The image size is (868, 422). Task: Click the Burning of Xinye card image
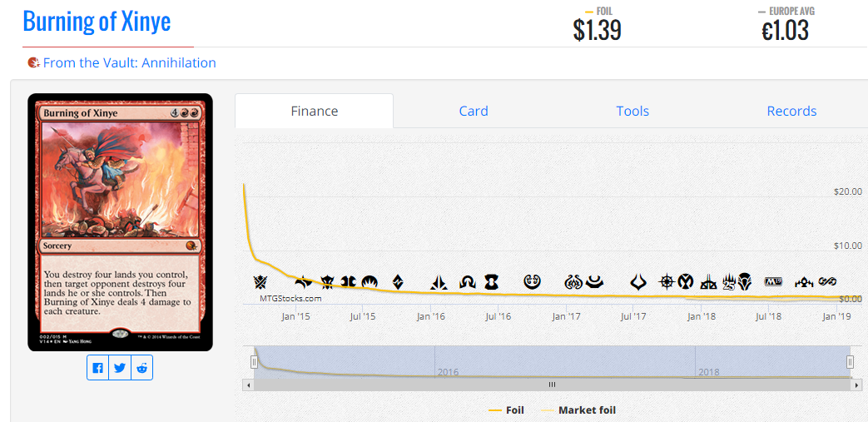(x=120, y=221)
